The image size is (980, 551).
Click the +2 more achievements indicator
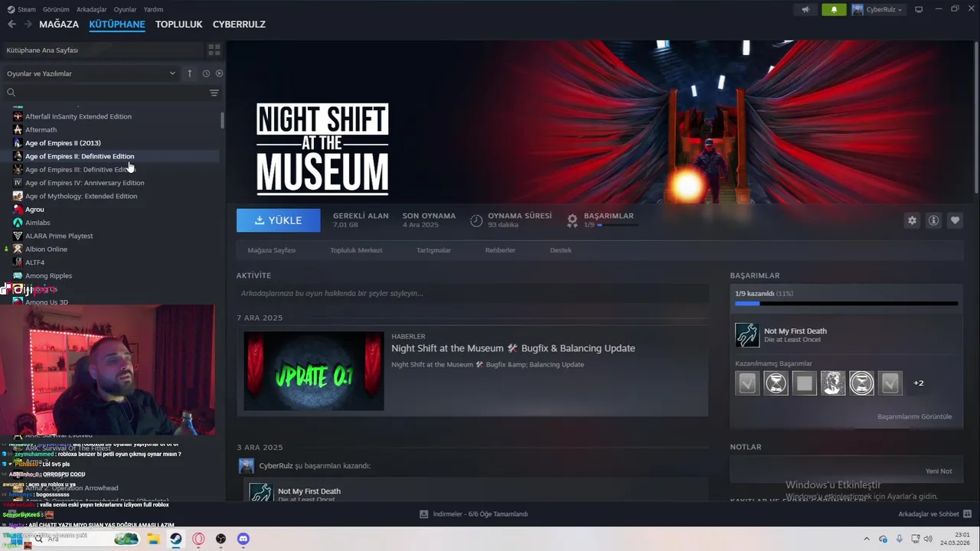pos(919,383)
